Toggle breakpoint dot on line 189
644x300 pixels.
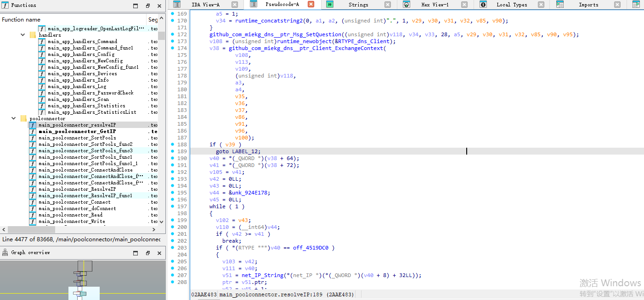[172, 151]
